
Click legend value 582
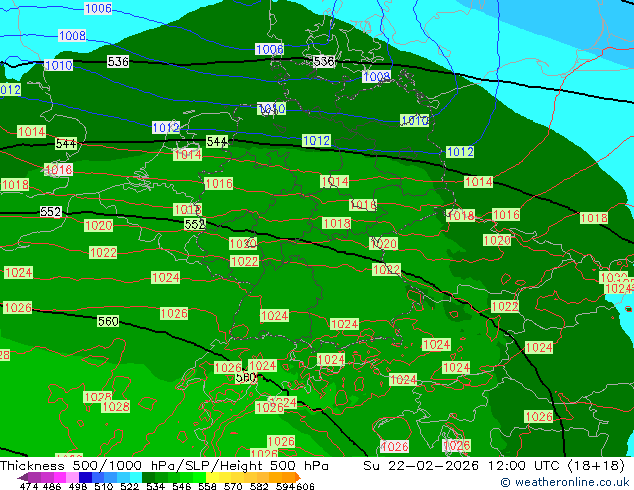tap(259, 486)
